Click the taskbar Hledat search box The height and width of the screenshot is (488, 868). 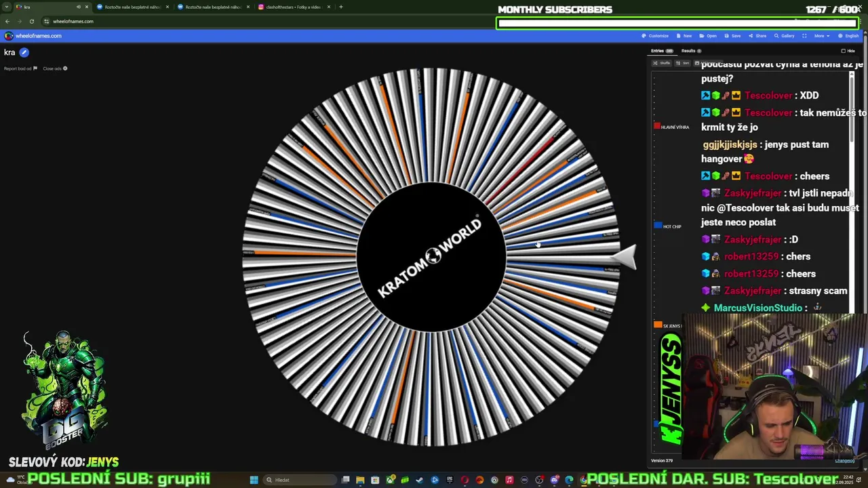[x=300, y=480]
